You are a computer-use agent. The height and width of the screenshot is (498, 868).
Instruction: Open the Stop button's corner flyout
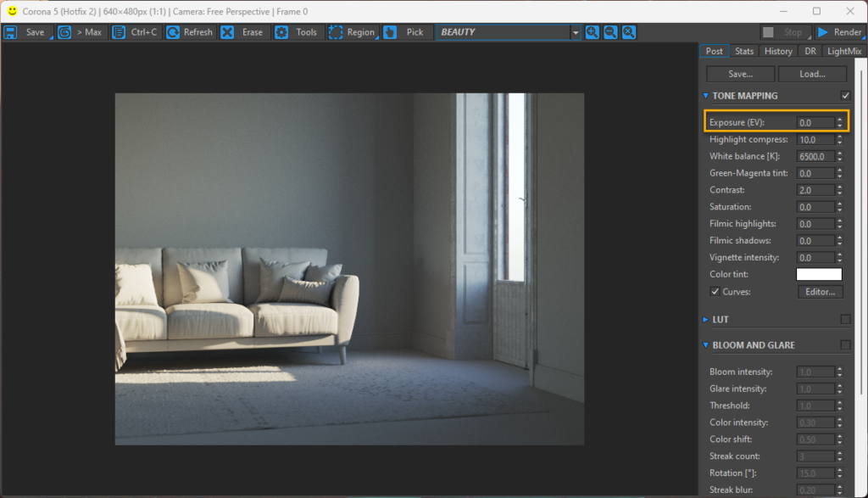click(x=810, y=37)
